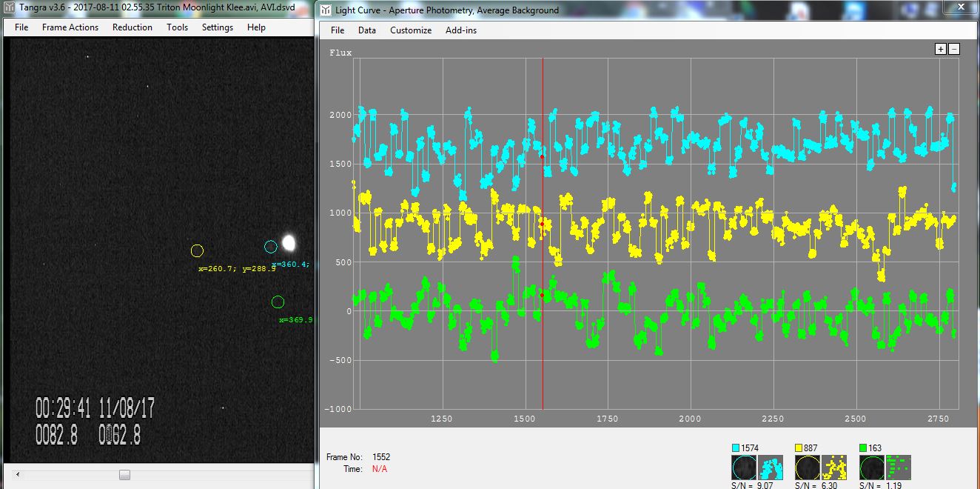Click the yellow aperture preview thumbnail
This screenshot has height=489, width=980.
808,468
